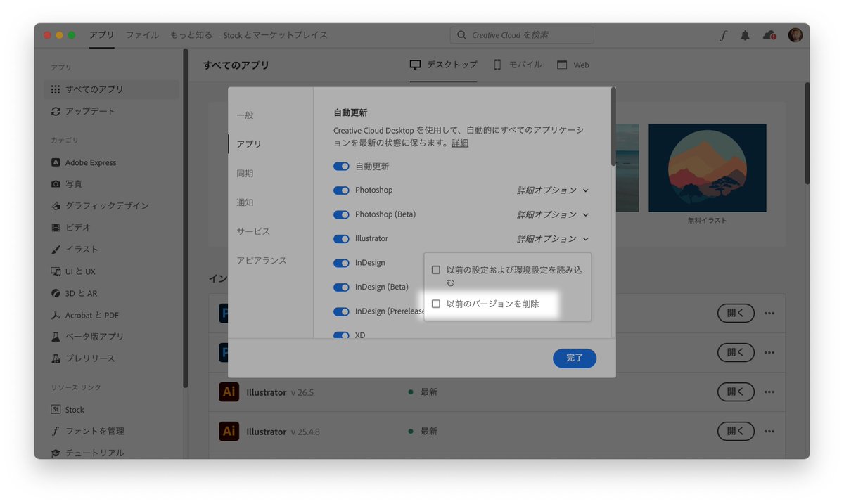The image size is (844, 504).
Task: Check 以前の設定および環境設定を読み込む checkbox
Action: 436,270
